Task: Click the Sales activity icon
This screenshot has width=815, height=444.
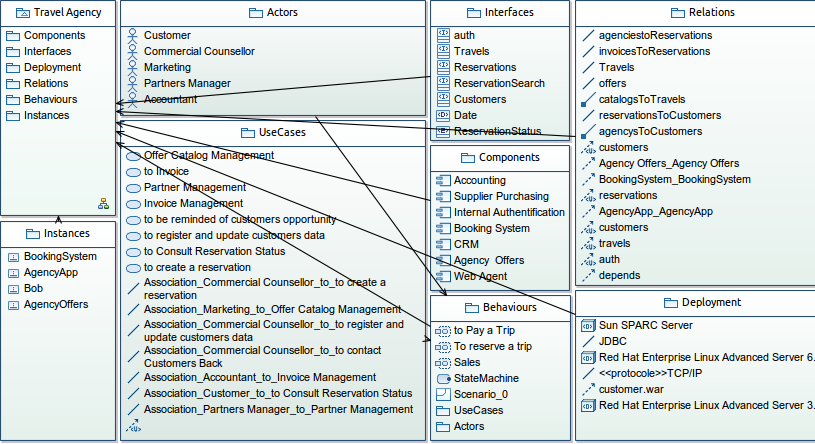Action: (443, 363)
